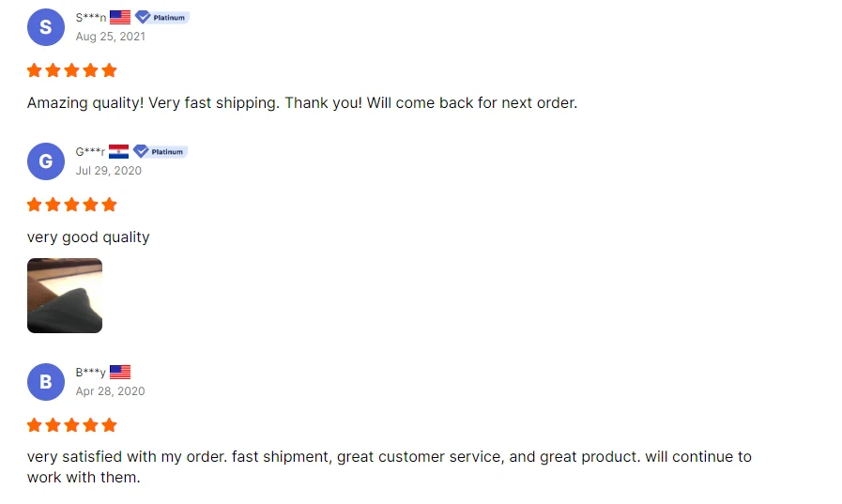This screenshot has height=504, width=842.
Task: Click the US flag beside B***y
Action: click(x=120, y=373)
